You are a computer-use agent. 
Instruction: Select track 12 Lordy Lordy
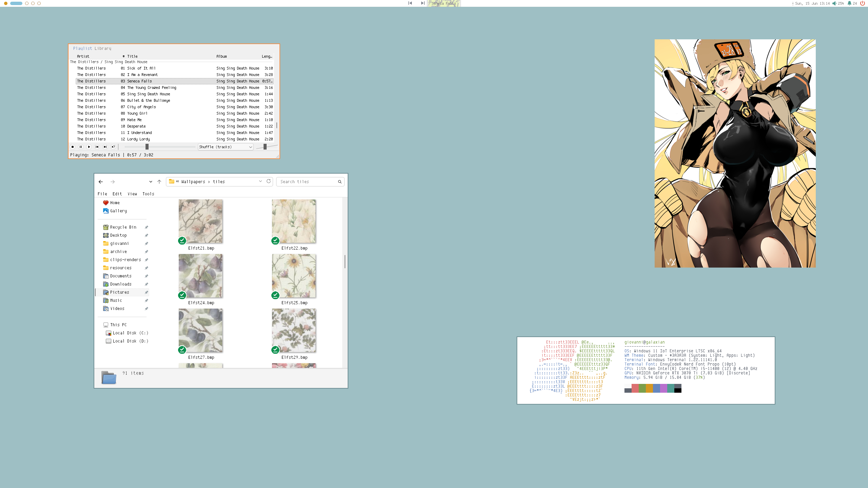click(175, 139)
